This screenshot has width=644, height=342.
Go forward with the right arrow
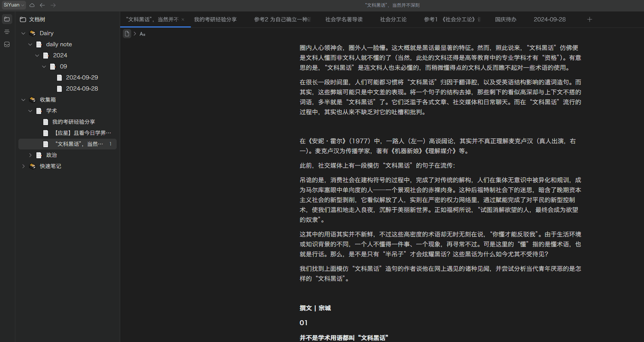pyautogui.click(x=53, y=5)
